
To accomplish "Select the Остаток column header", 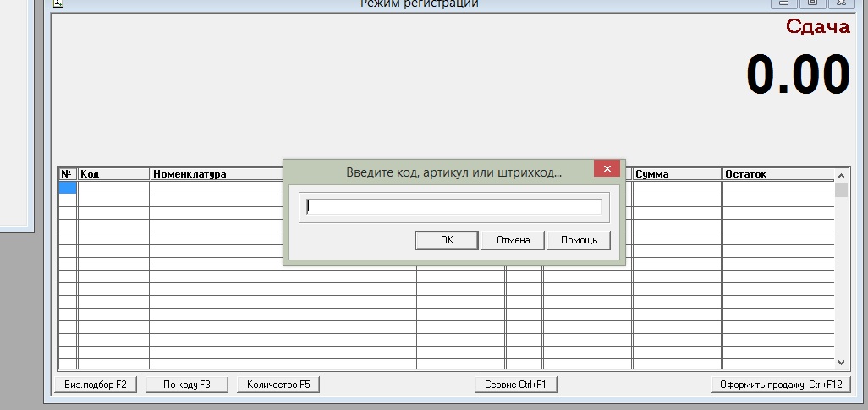I will (777, 174).
